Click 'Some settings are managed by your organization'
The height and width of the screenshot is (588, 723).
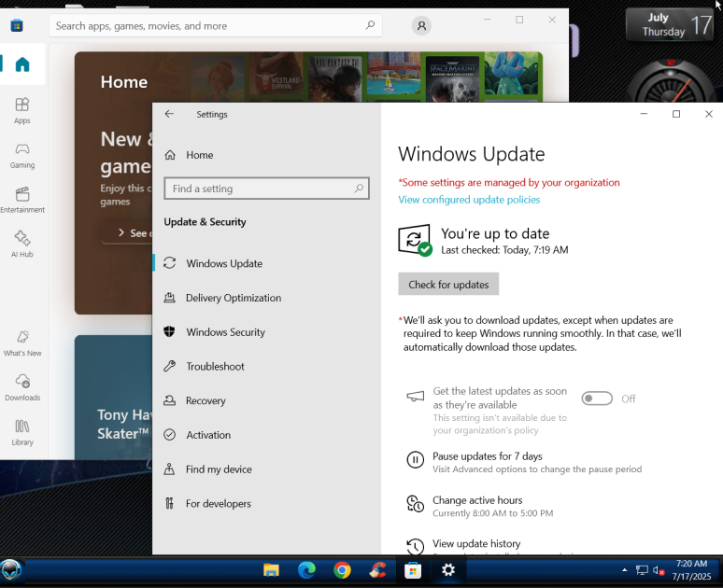pyautogui.click(x=509, y=183)
